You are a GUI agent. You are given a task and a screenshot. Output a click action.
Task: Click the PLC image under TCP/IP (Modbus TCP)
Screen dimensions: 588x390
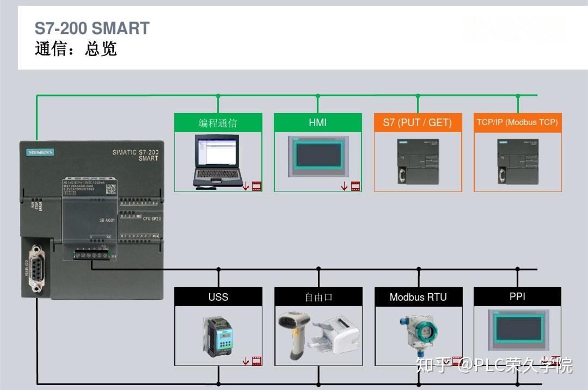coord(518,162)
